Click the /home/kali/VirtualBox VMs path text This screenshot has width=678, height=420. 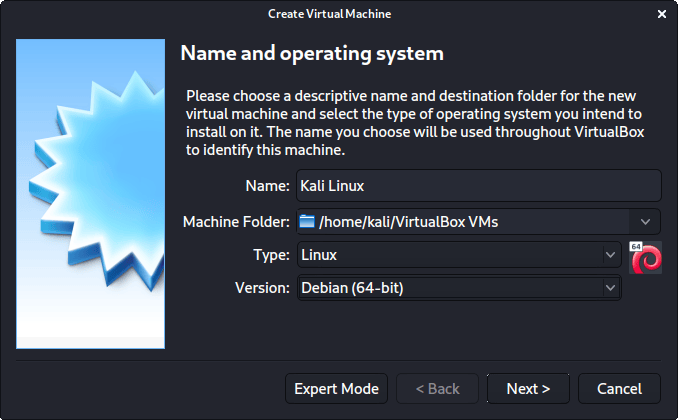point(408,221)
